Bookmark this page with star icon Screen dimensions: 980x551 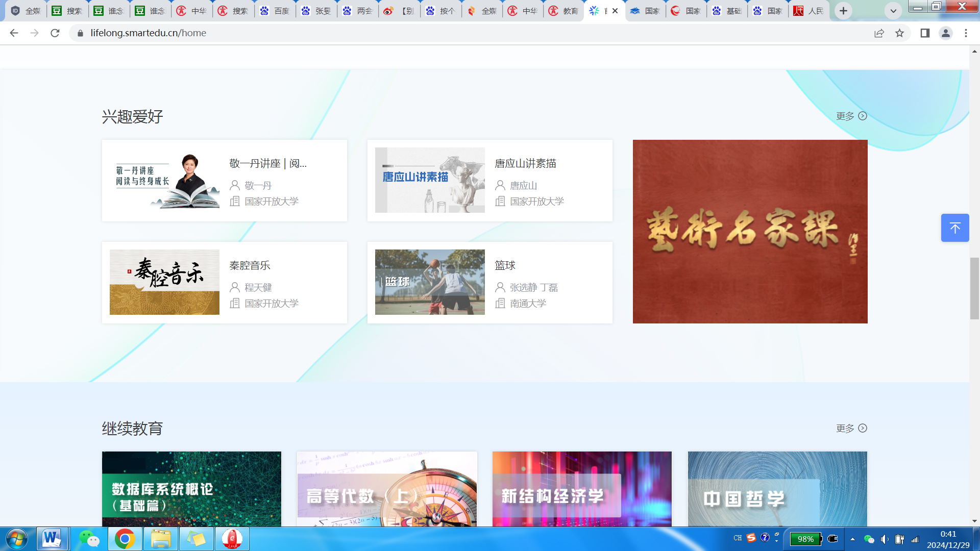899,33
